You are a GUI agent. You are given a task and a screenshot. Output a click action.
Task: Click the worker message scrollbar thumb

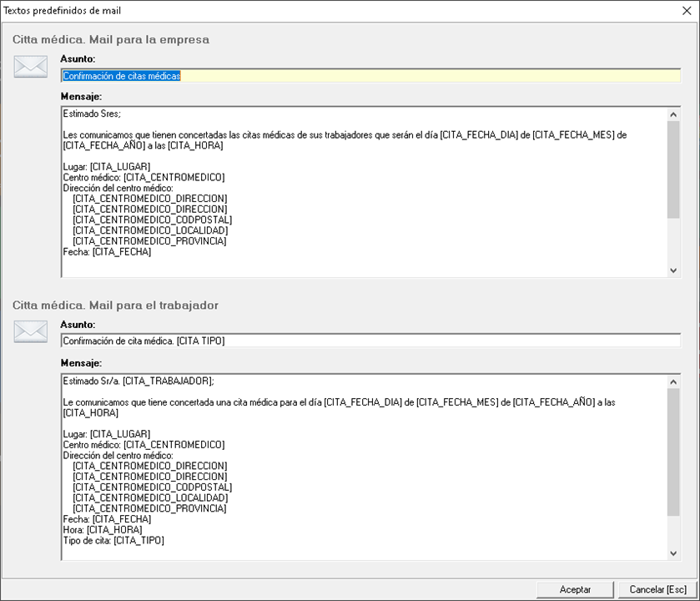(673, 451)
